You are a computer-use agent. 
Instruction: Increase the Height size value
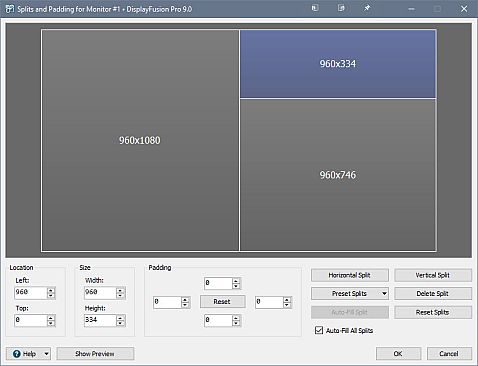[x=120, y=318]
